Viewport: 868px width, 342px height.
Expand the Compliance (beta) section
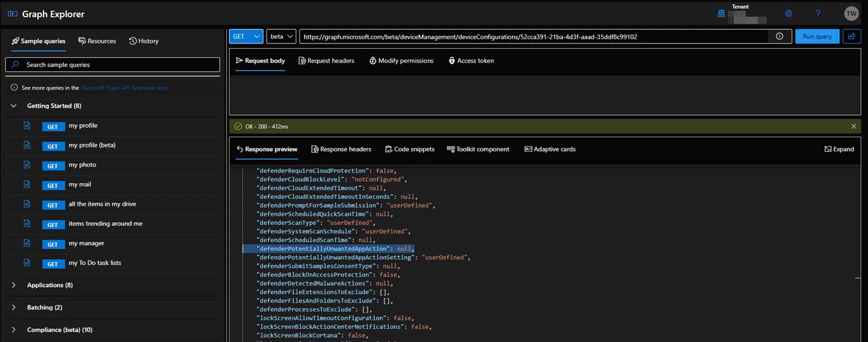pos(14,330)
